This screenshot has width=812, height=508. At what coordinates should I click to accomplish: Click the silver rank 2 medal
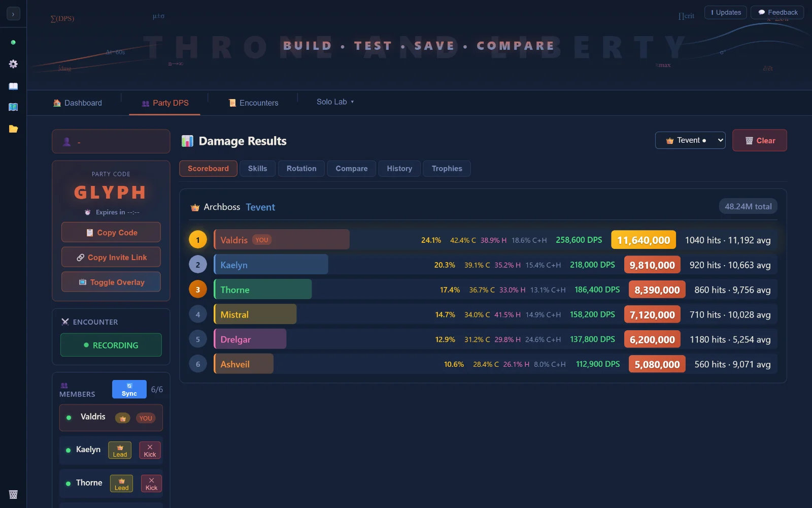pos(198,265)
